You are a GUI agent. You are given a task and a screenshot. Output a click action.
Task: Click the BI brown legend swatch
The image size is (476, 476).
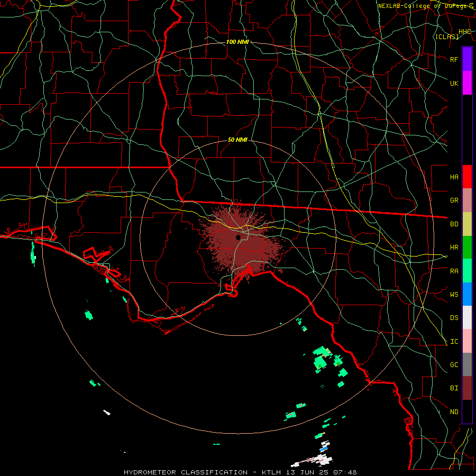(x=467, y=388)
